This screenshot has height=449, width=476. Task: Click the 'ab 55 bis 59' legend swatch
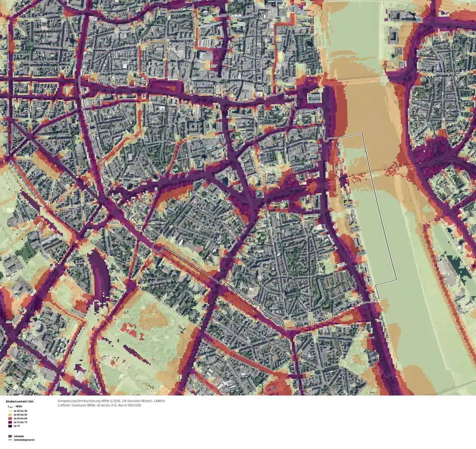10,411
